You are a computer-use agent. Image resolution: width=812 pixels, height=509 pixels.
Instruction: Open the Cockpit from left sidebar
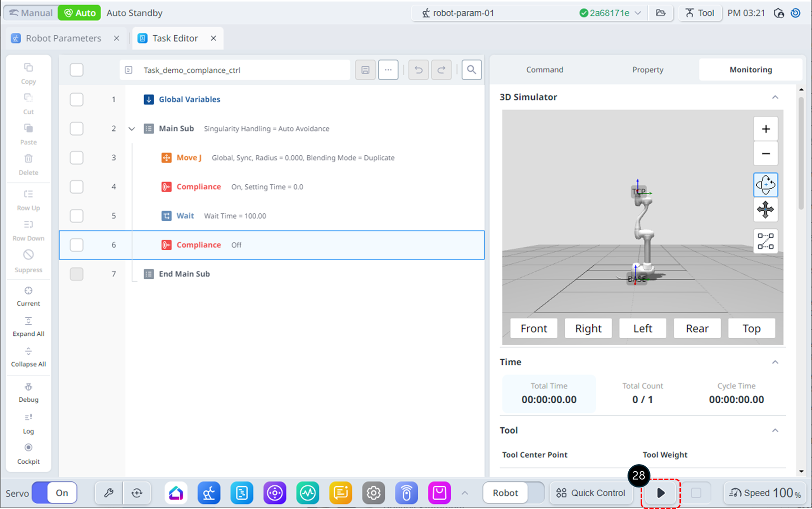click(29, 453)
